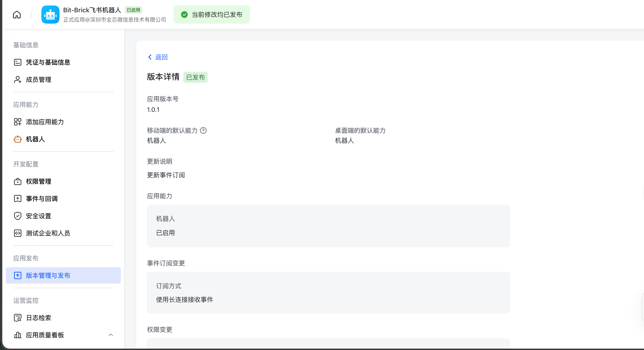The height and width of the screenshot is (350, 644).
Task: Open 事件与回调 menu item
Action: coord(42,199)
